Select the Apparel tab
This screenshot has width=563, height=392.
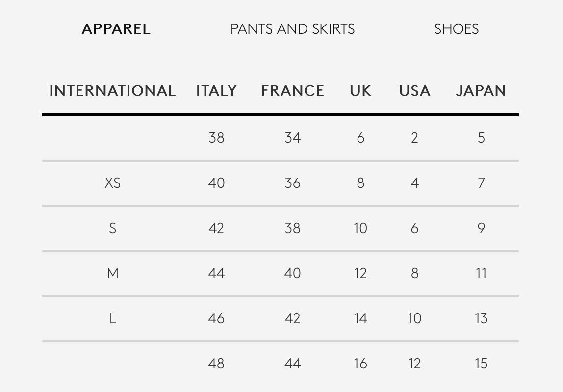pyautogui.click(x=116, y=29)
